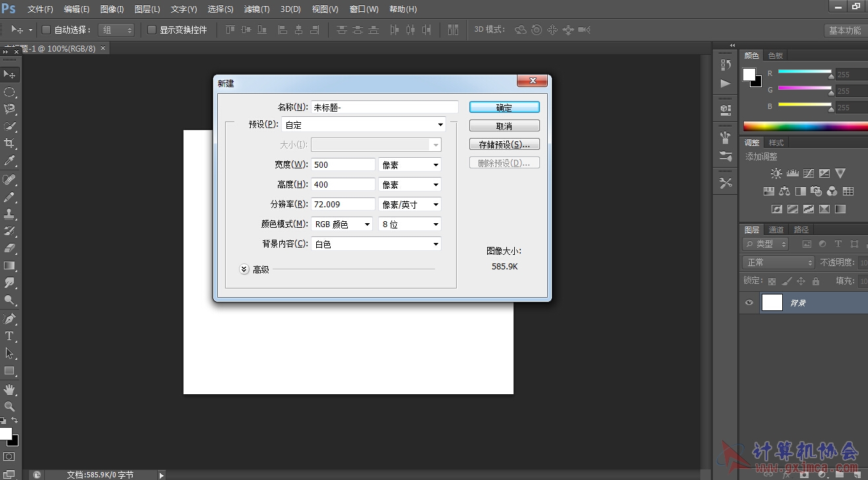Toggle lock transparent pixels
This screenshot has width=868, height=480.
pyautogui.click(x=772, y=281)
